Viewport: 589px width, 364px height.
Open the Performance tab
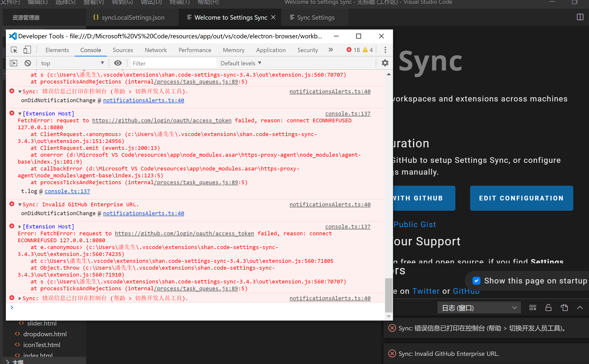195,50
